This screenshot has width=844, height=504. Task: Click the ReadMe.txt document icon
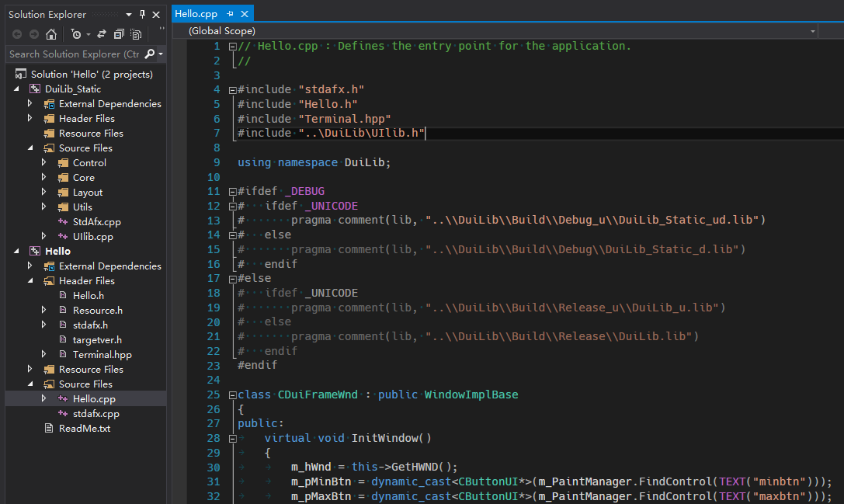pos(49,428)
